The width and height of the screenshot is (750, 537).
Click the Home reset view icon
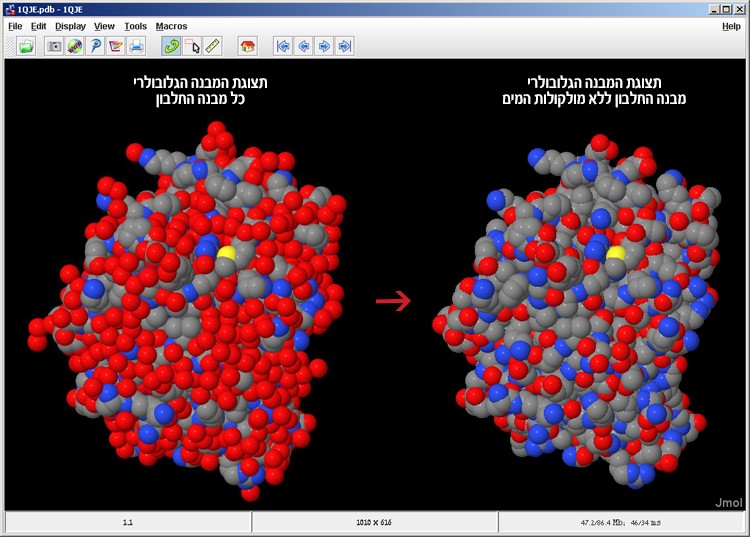pyautogui.click(x=248, y=46)
